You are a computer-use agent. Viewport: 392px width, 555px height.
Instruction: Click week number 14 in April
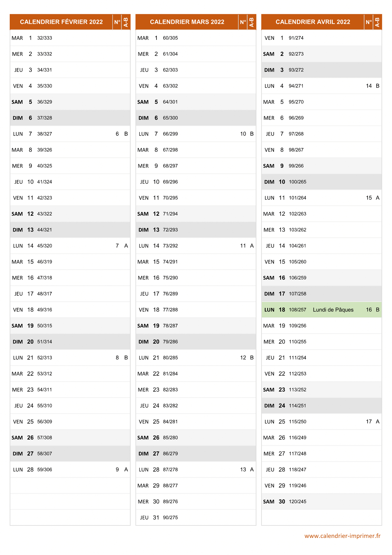369,86
